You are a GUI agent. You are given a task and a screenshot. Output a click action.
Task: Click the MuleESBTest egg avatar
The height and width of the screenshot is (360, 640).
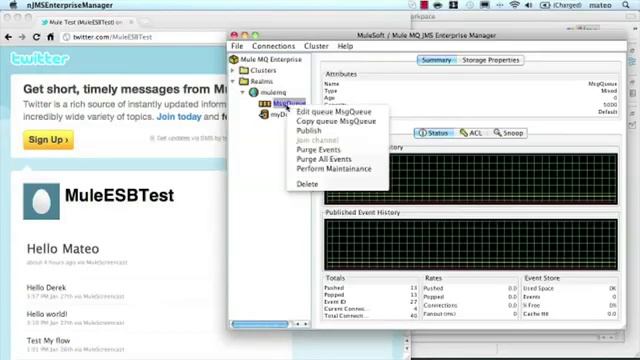[x=41, y=201]
